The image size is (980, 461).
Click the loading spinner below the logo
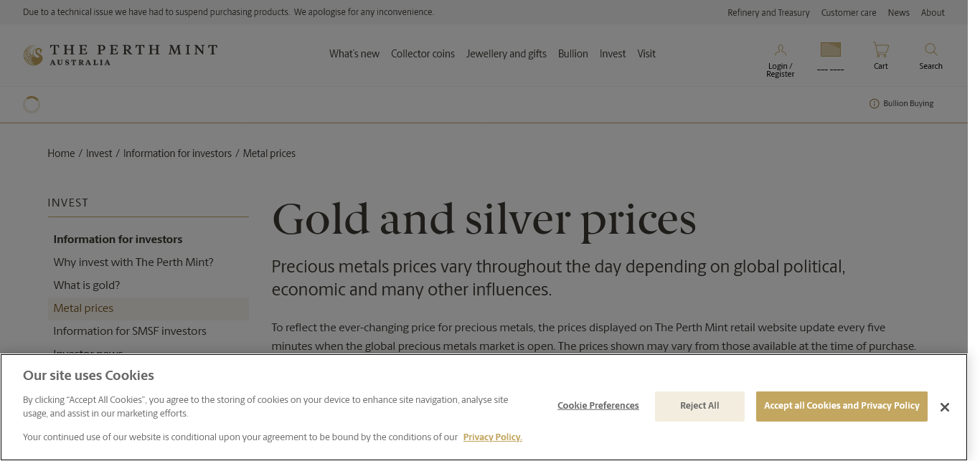[32, 105]
